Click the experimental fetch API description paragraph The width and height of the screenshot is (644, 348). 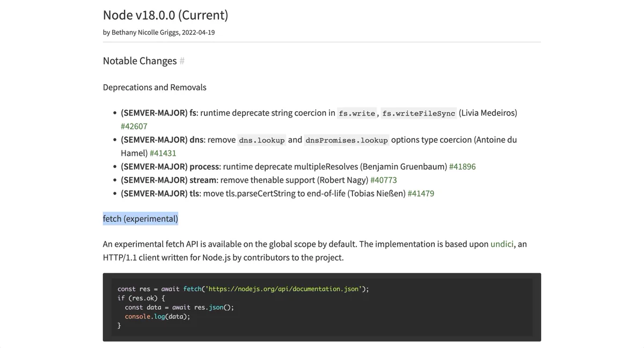point(315,250)
